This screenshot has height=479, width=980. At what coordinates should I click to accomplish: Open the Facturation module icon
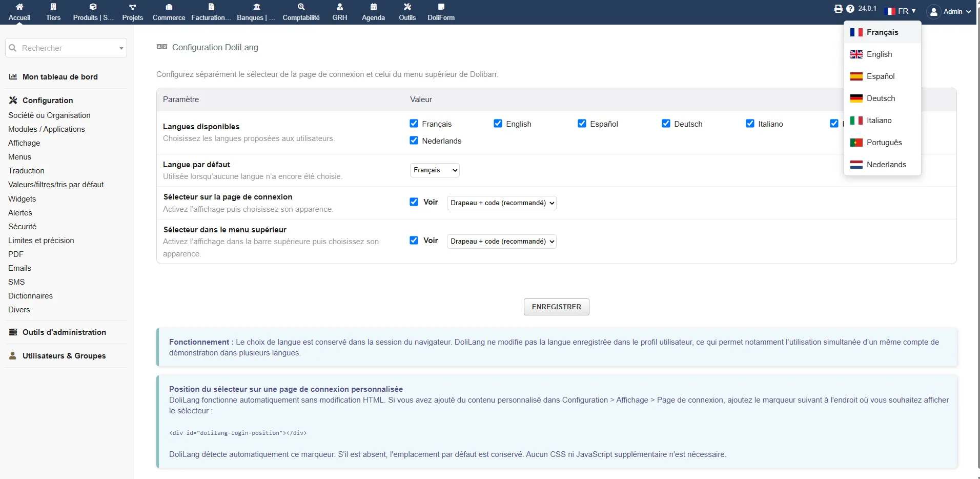211,7
